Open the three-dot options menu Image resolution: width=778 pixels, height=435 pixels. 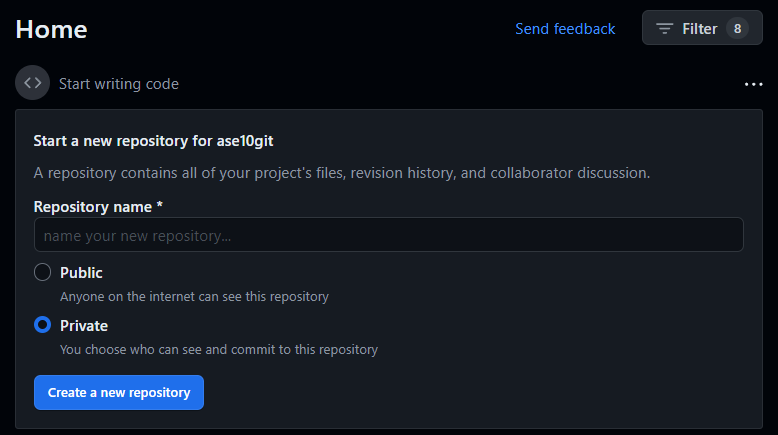click(x=753, y=84)
